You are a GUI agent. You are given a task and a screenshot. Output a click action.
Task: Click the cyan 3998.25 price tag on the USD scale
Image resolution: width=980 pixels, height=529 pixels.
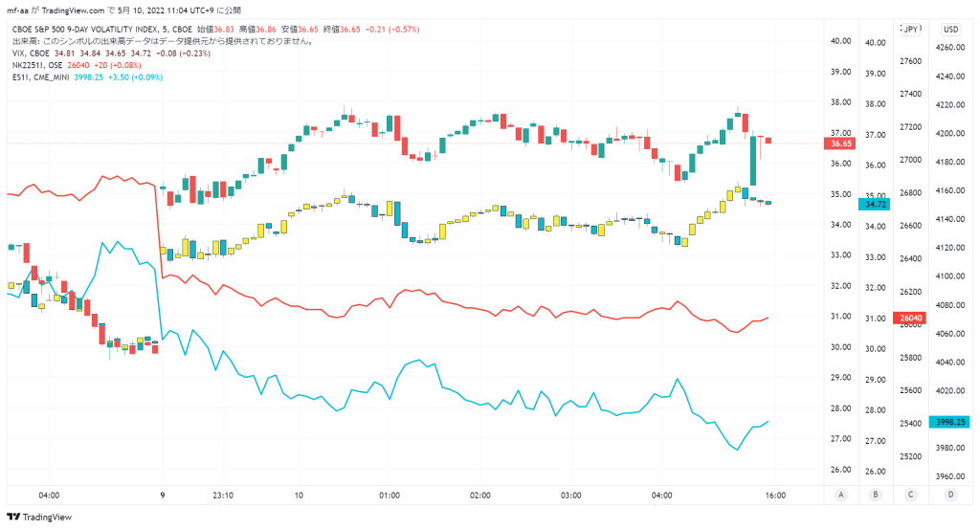click(950, 422)
